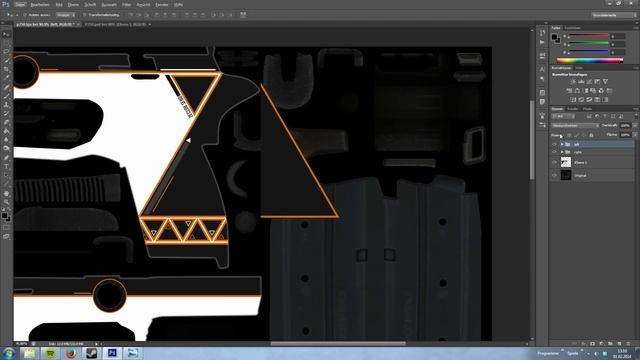Select the Hand tool

(6, 193)
